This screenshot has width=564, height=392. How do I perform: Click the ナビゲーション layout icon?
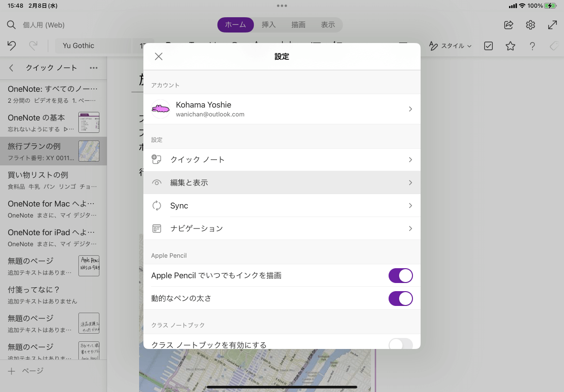(156, 229)
